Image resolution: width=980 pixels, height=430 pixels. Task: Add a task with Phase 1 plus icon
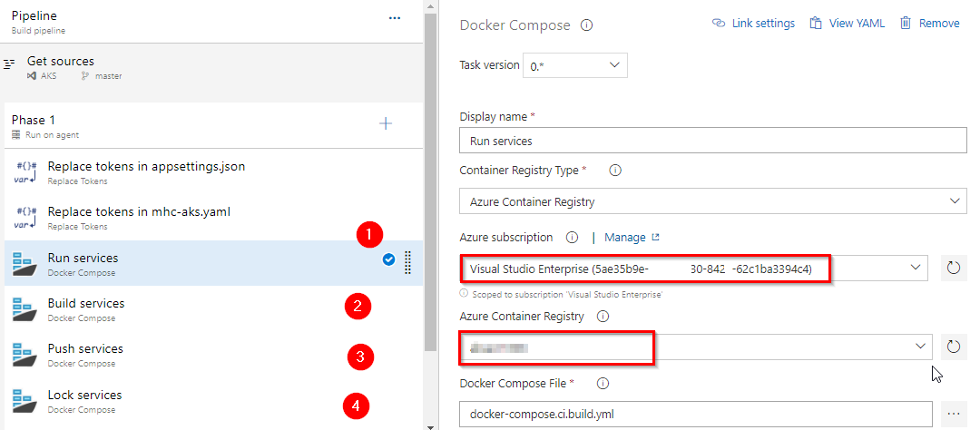point(387,123)
